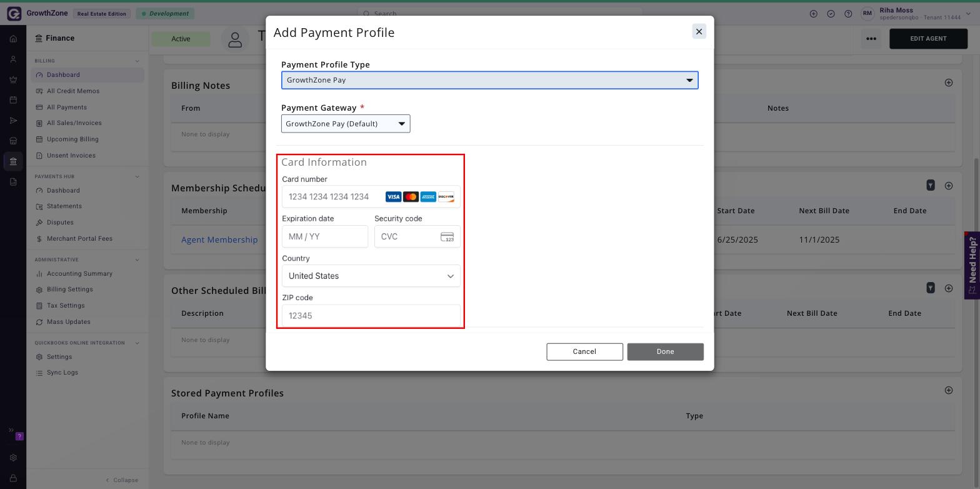This screenshot has width=980, height=489.
Task: Collapse the QuickBooks Online Integration section
Action: [x=137, y=343]
